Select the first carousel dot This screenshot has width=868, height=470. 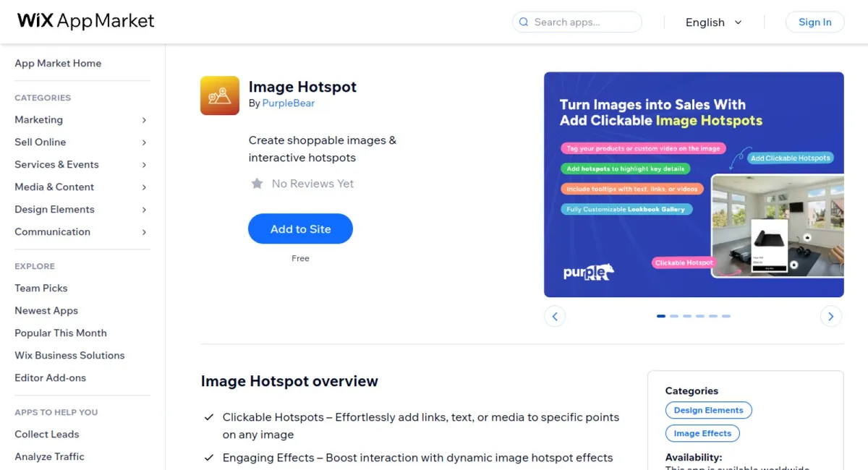click(661, 316)
